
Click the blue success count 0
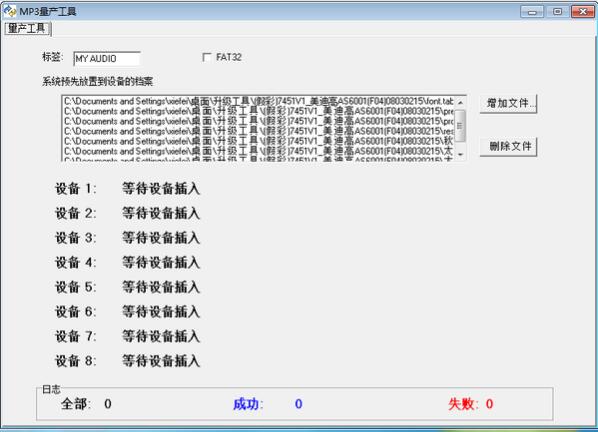pos(299,404)
